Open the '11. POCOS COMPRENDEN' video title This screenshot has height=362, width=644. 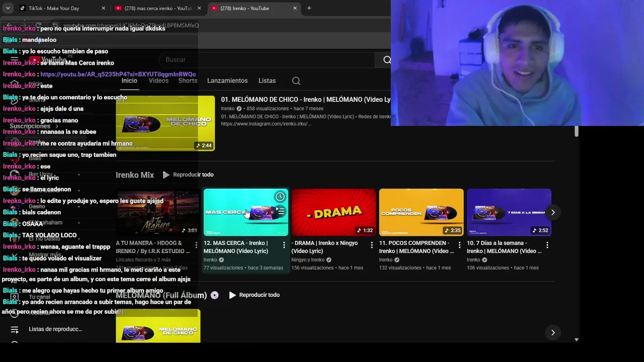pyautogui.click(x=416, y=247)
